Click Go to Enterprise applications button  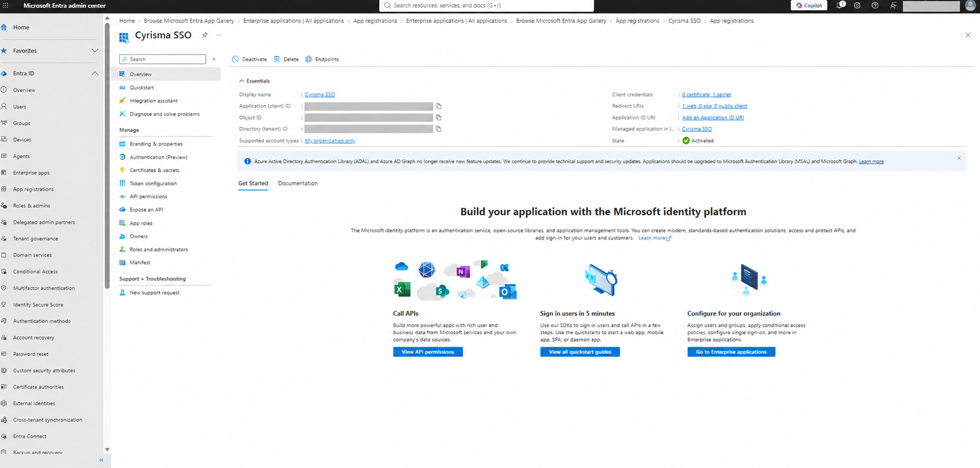(731, 352)
